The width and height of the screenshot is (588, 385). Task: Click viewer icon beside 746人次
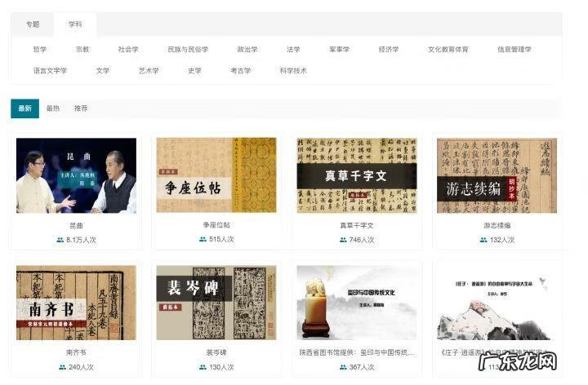[x=343, y=240]
